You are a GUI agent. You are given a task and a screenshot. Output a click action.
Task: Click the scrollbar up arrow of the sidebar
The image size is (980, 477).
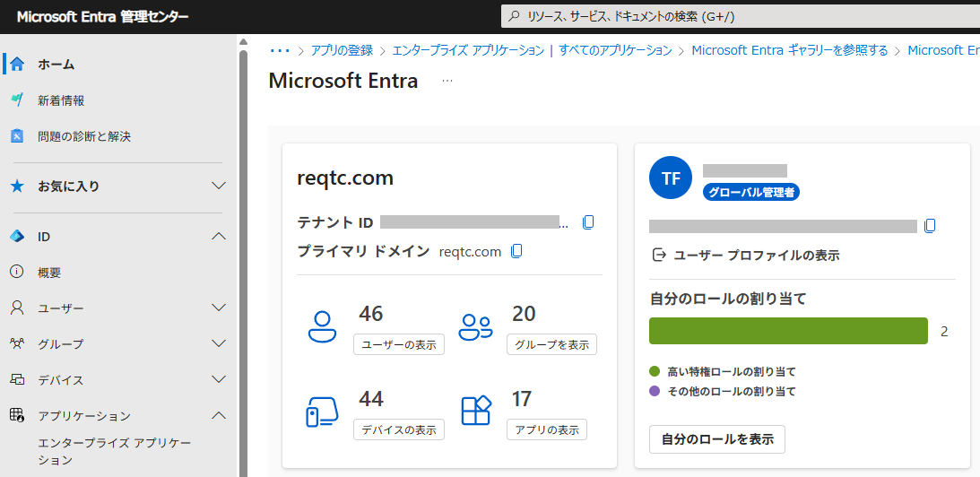coord(243,41)
